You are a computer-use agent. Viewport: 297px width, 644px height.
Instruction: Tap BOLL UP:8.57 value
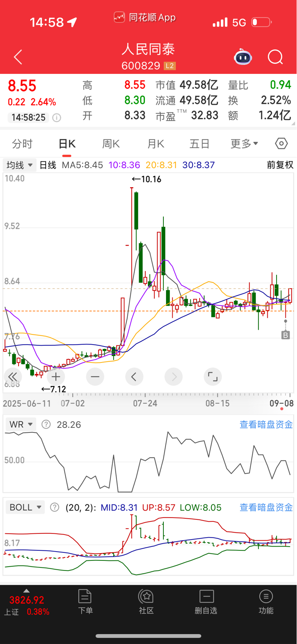point(159,507)
